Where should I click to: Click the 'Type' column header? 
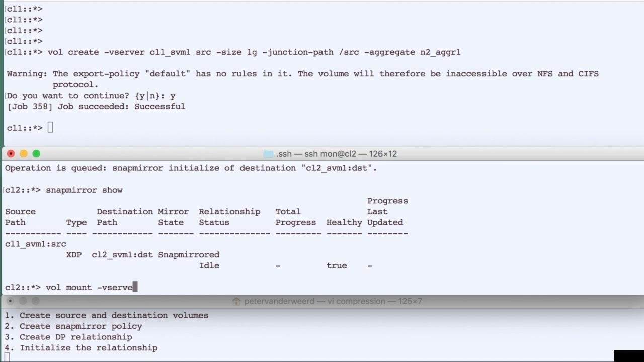76,222
